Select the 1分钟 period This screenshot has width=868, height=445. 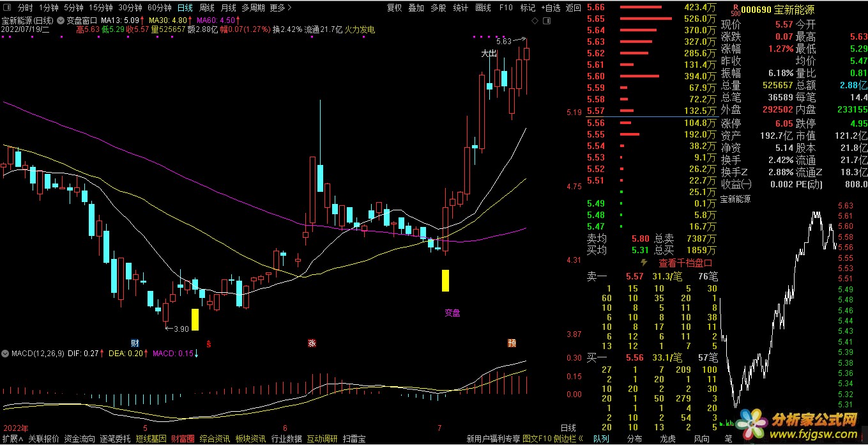[x=49, y=8]
